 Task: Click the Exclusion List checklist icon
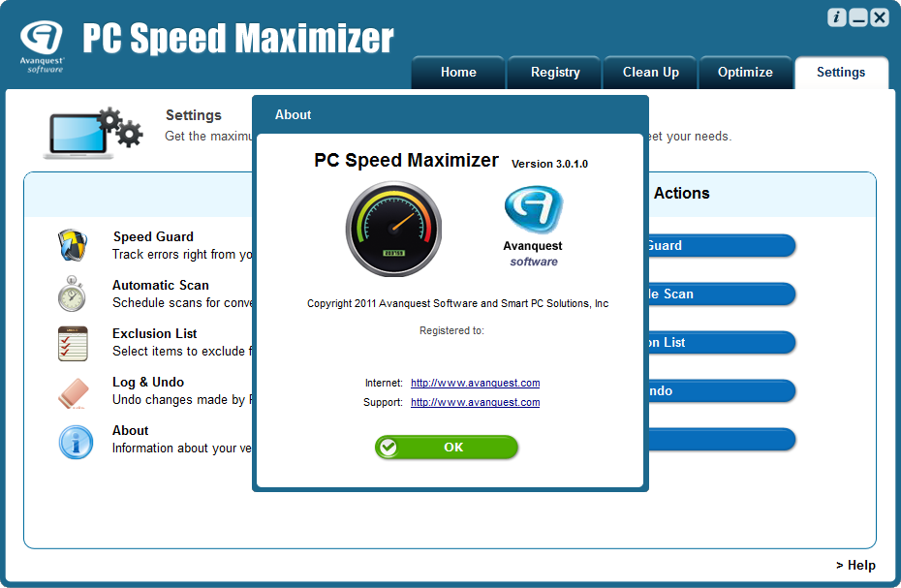[x=73, y=343]
